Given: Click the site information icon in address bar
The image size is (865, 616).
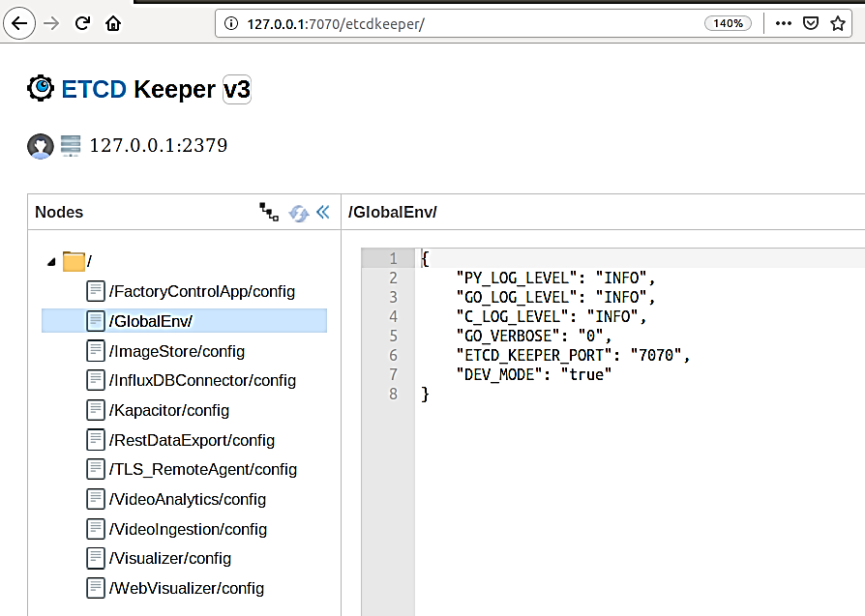Looking at the screenshot, I should (231, 22).
